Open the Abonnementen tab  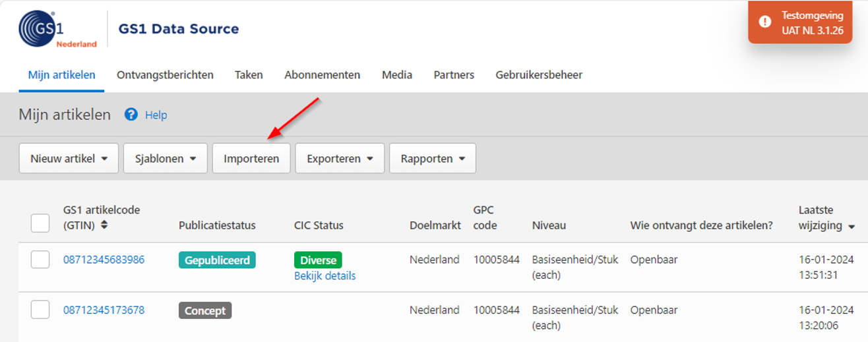click(322, 75)
